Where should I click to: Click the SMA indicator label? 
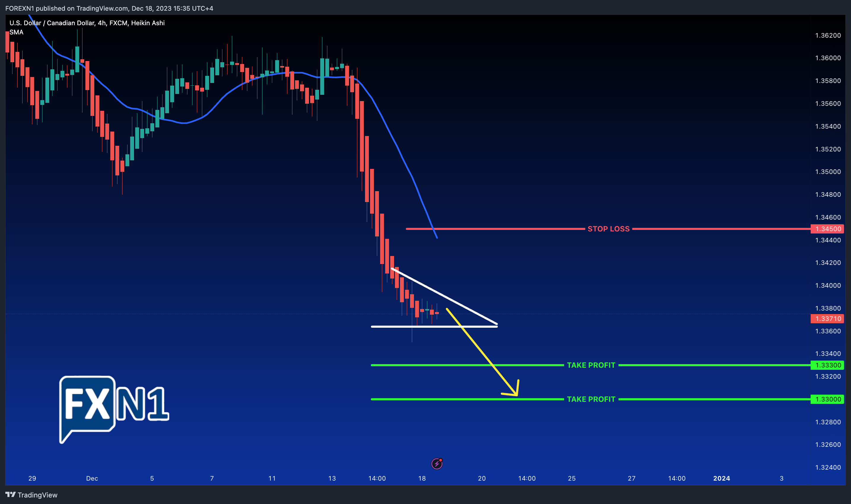pyautogui.click(x=16, y=32)
